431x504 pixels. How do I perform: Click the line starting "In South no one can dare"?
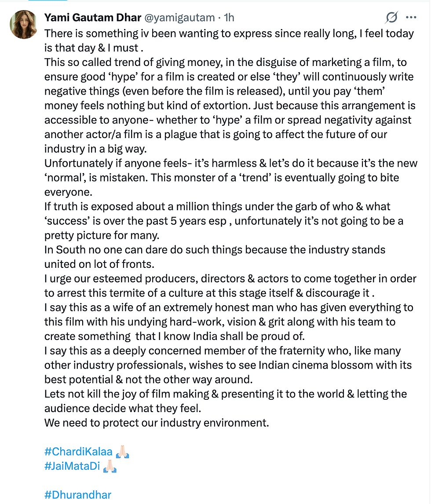(x=215, y=250)
